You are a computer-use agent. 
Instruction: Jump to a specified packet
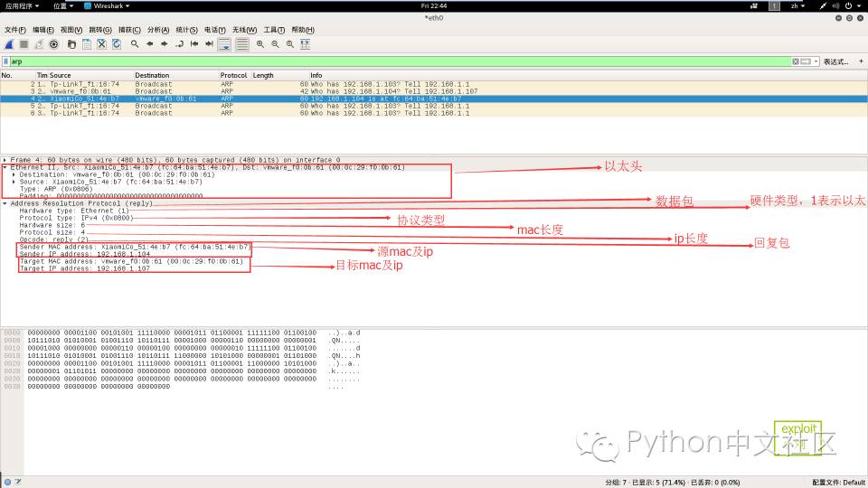pyautogui.click(x=179, y=44)
